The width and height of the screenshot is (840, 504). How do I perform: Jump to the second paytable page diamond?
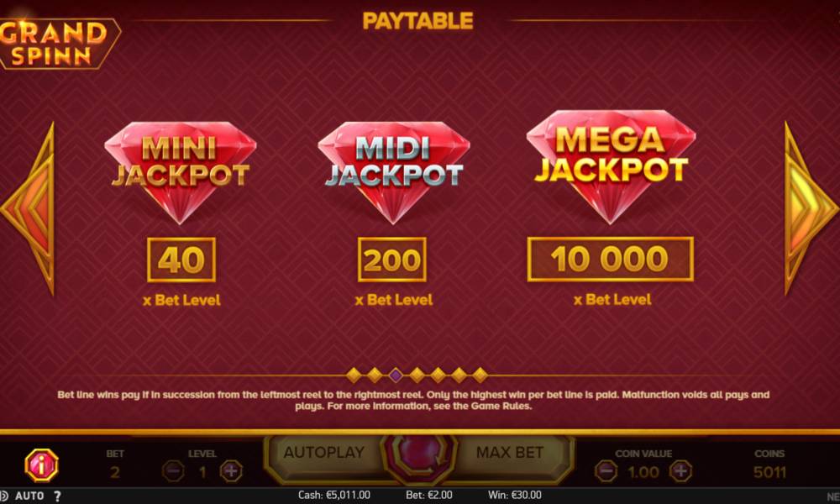click(375, 375)
